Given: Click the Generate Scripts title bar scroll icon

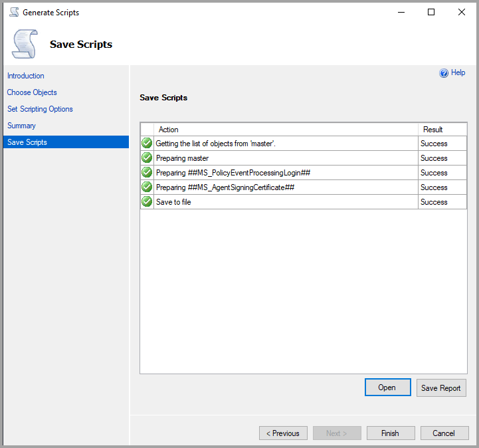Looking at the screenshot, I should click(x=13, y=12).
